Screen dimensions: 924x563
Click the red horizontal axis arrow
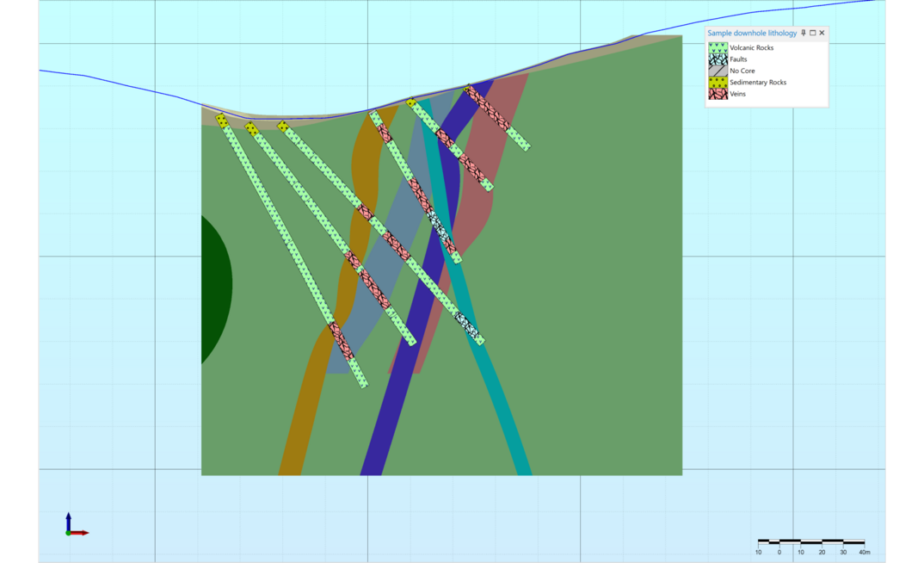82,533
